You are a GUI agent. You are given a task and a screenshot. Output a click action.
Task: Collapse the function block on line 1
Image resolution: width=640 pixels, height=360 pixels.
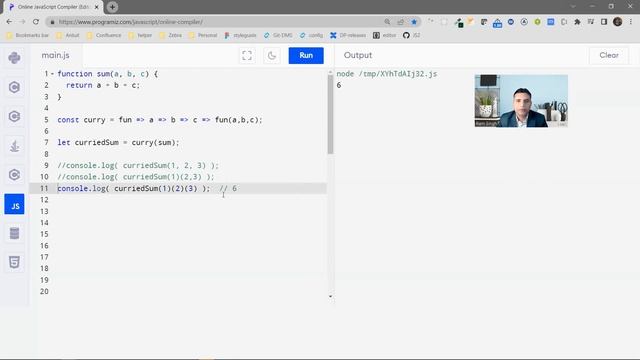52,74
